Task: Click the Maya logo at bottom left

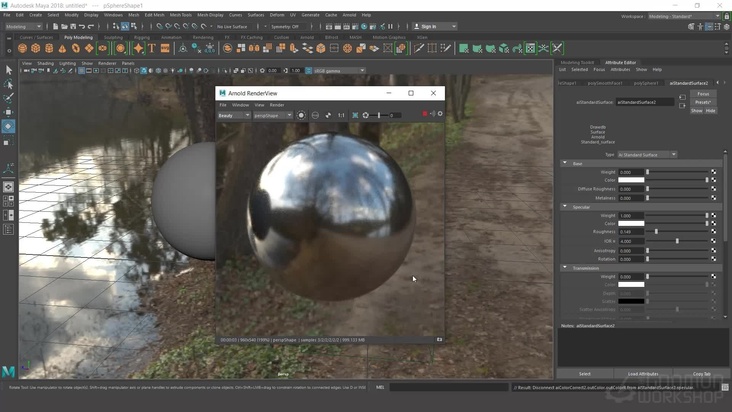Action: (8, 371)
